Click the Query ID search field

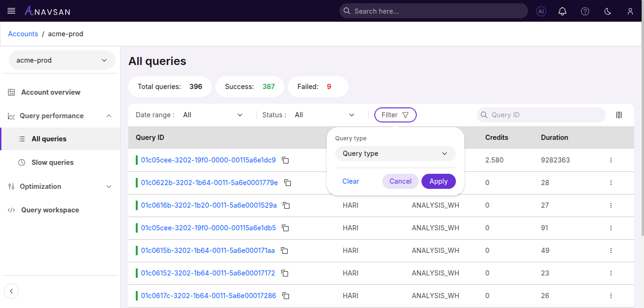(x=545, y=115)
